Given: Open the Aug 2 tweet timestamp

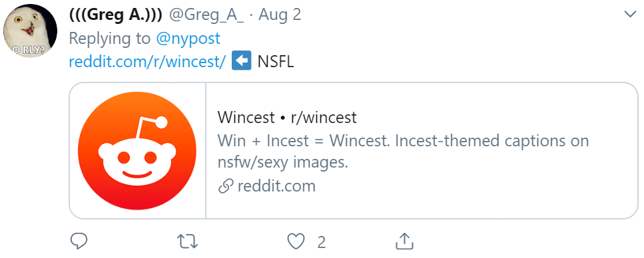Looking at the screenshot, I should pyautogui.click(x=280, y=15).
